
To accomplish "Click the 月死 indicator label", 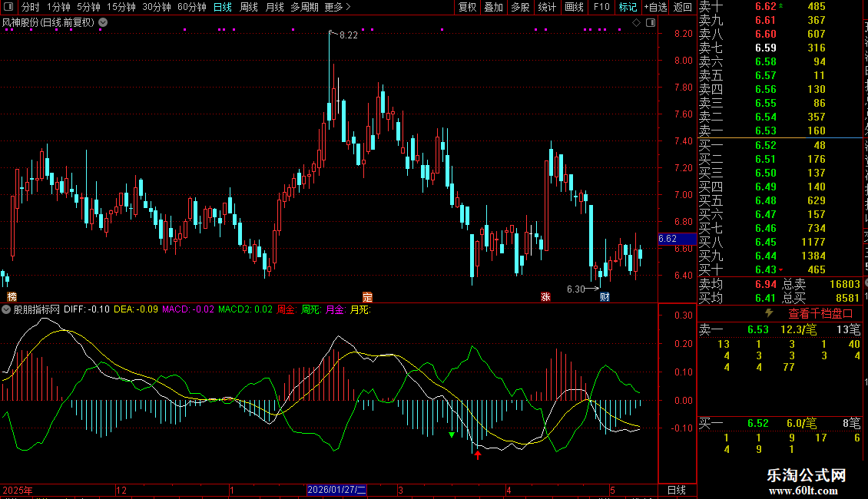I will pos(359,309).
